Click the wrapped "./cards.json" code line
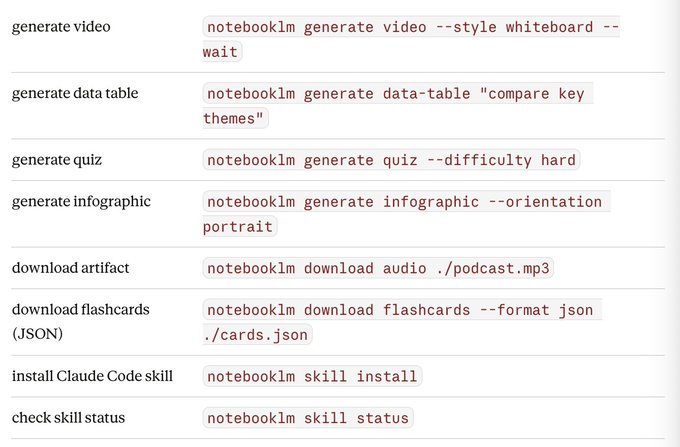 [256, 335]
